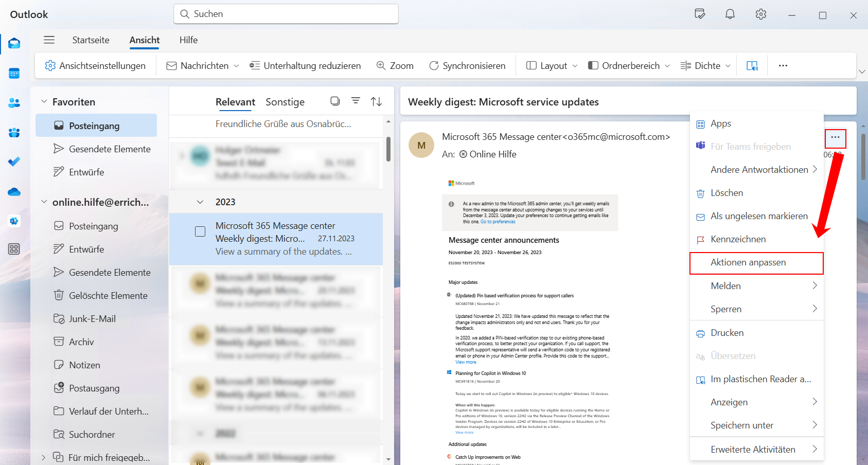
Task: Open Posteingang in Favoriten
Action: [96, 126]
